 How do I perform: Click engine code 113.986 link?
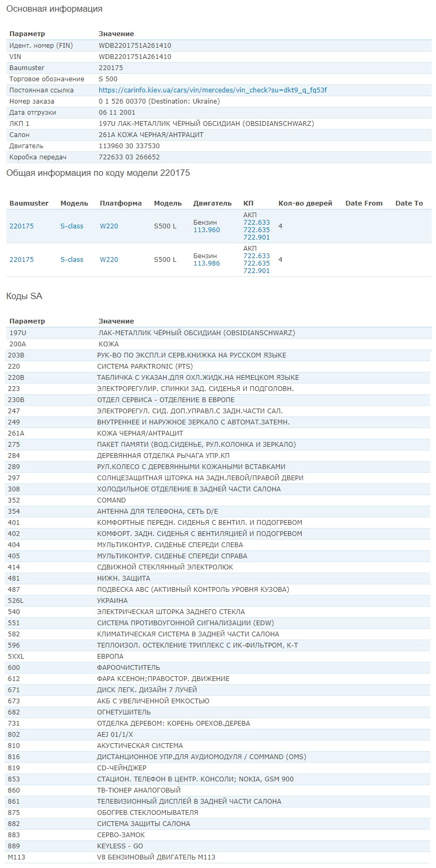point(206,263)
